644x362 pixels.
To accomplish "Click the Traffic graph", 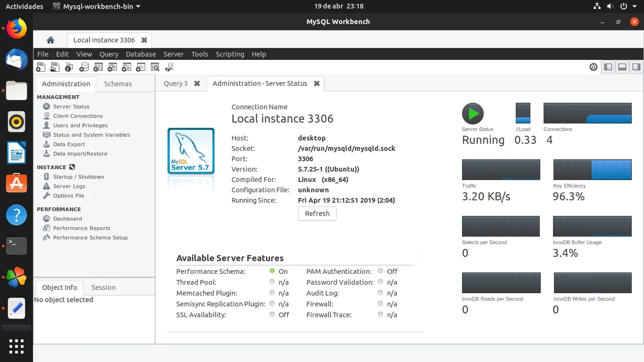I will tap(501, 170).
